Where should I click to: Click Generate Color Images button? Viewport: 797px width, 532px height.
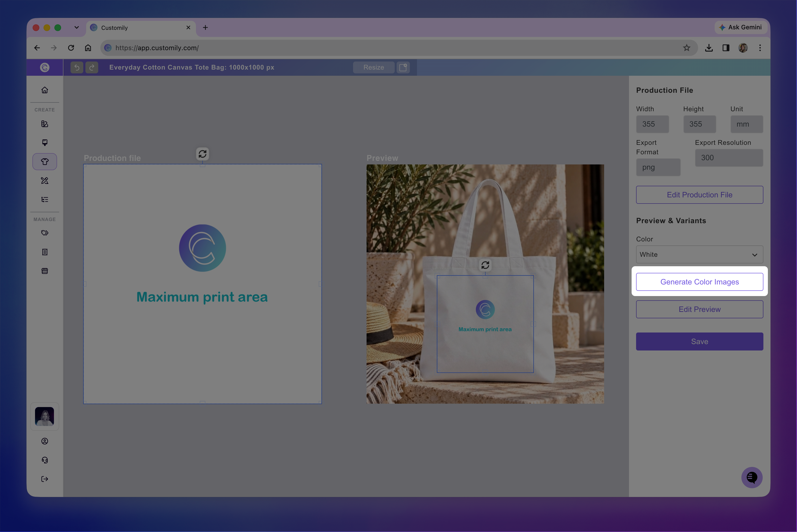pyautogui.click(x=700, y=282)
